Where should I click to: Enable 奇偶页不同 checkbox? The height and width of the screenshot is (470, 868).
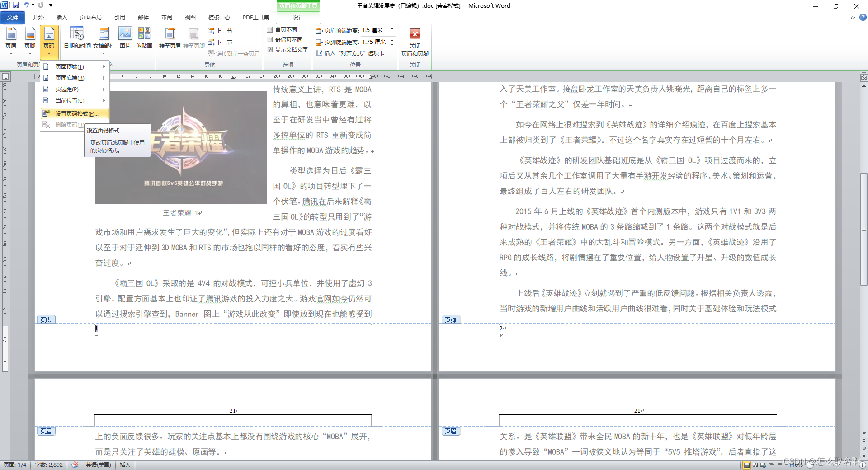point(270,40)
